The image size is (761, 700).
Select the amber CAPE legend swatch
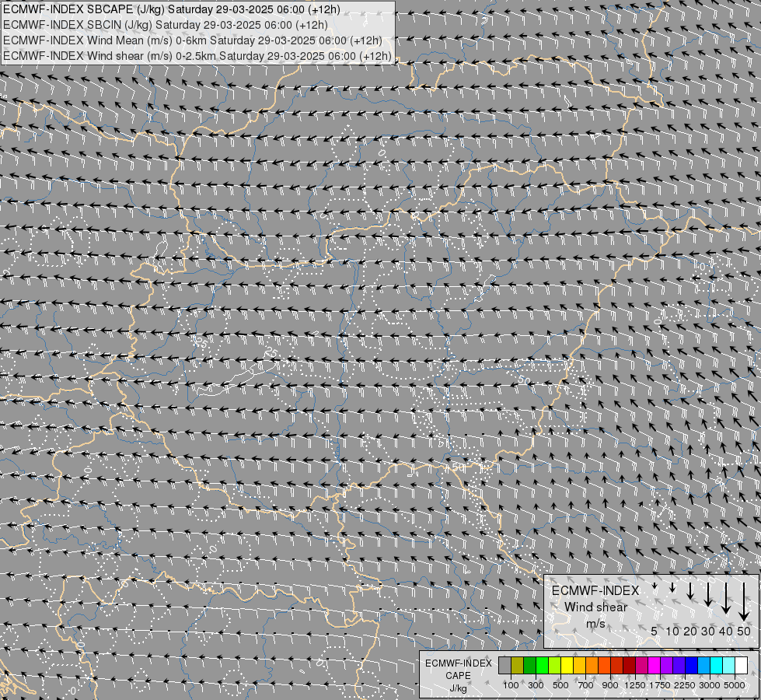[x=580, y=666]
